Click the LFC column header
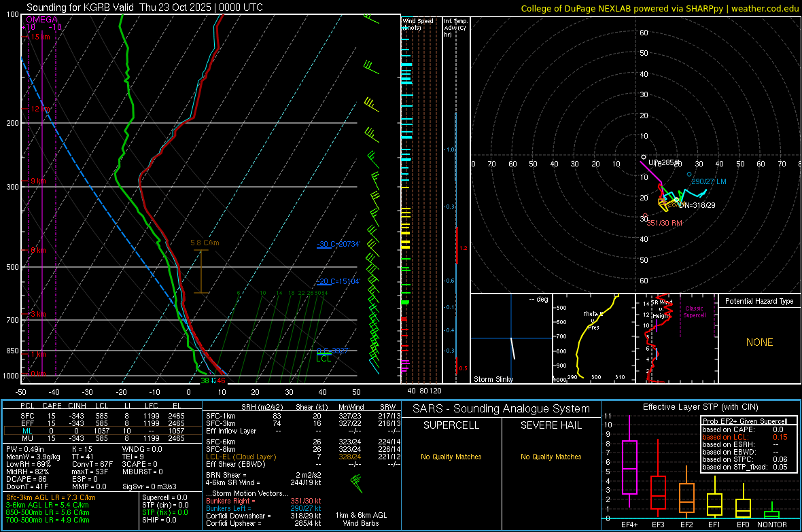This screenshot has width=802, height=532. pos(152,406)
